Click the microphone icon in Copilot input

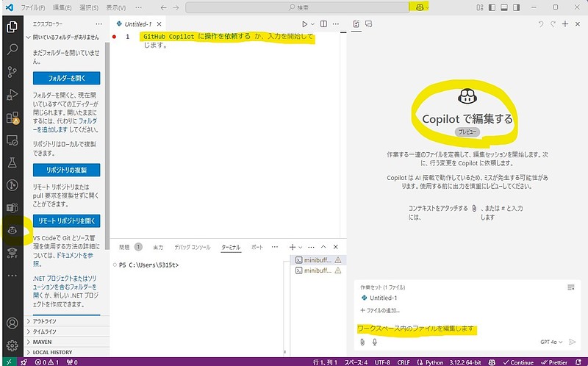375,342
